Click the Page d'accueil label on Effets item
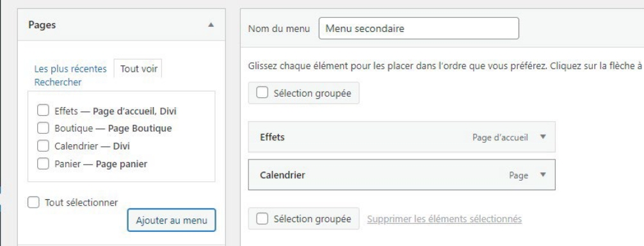The width and height of the screenshot is (644, 246). click(500, 138)
